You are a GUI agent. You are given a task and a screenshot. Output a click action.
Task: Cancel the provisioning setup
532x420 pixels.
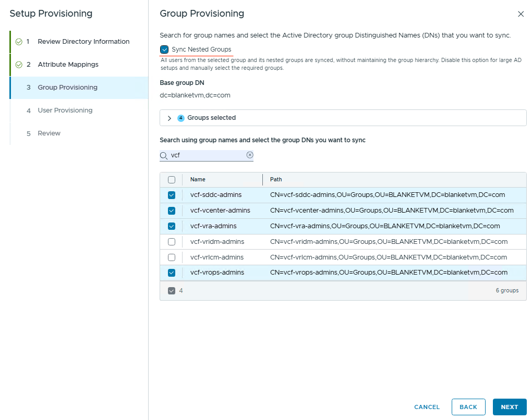427,407
